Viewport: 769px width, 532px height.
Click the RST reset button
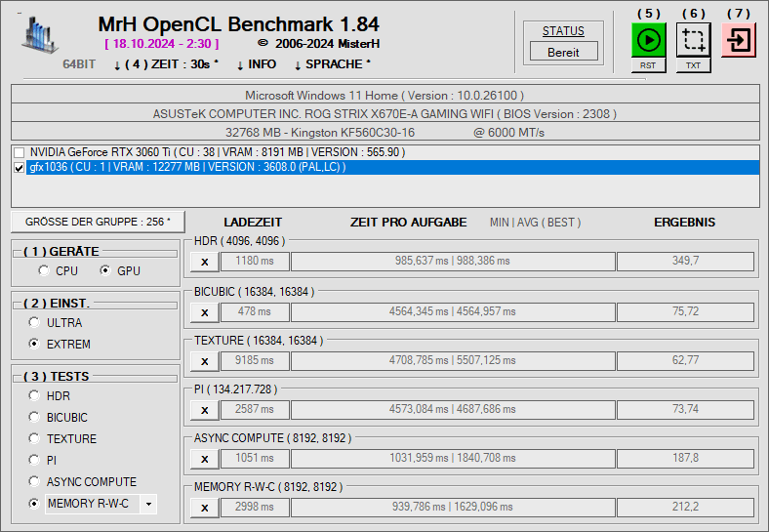point(648,65)
